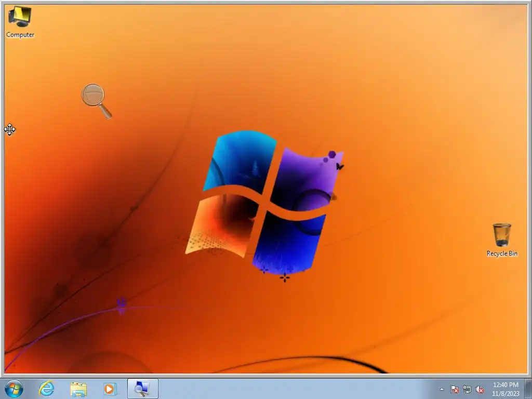Click the Show desktop strip beside the clock
The height and width of the screenshot is (399, 532).
528,389
